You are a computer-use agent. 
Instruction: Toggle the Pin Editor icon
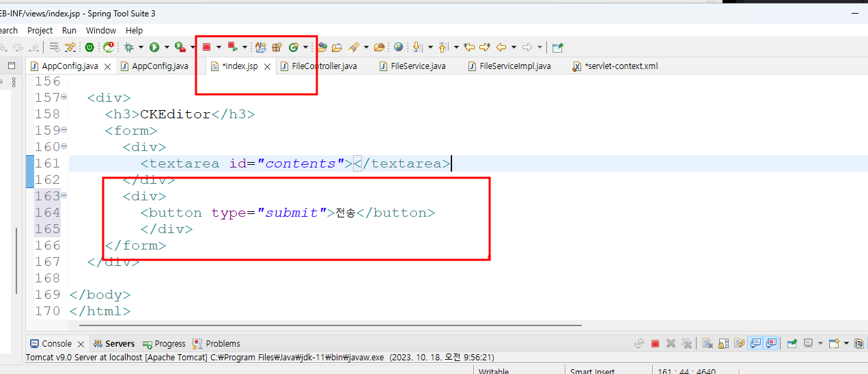(x=557, y=47)
